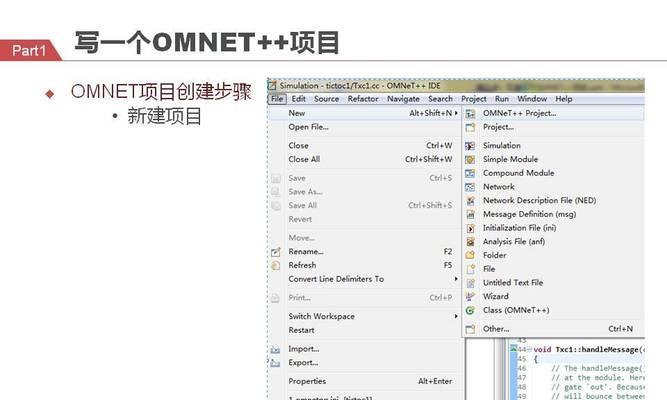Click the Message Definition (msg) icon

tap(470, 214)
